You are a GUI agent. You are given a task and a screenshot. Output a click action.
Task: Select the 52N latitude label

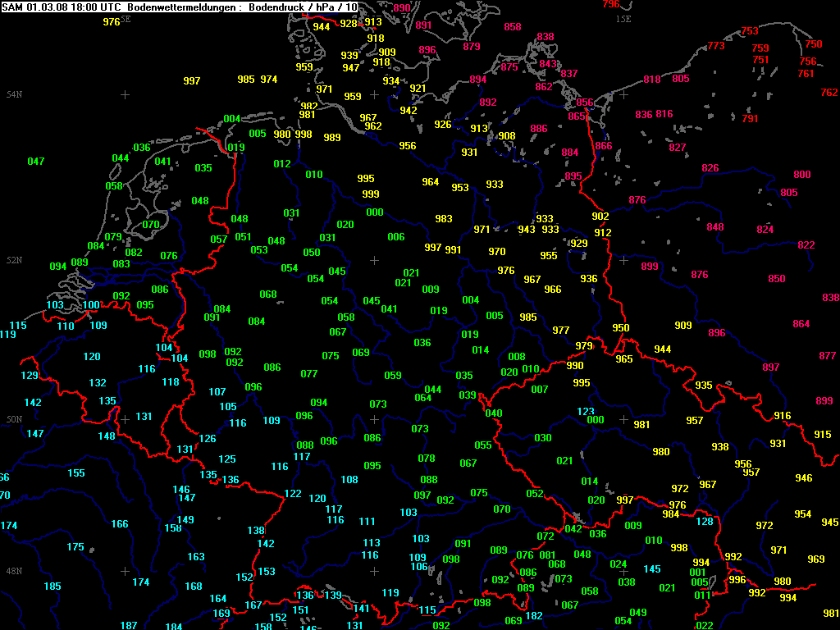point(14,260)
